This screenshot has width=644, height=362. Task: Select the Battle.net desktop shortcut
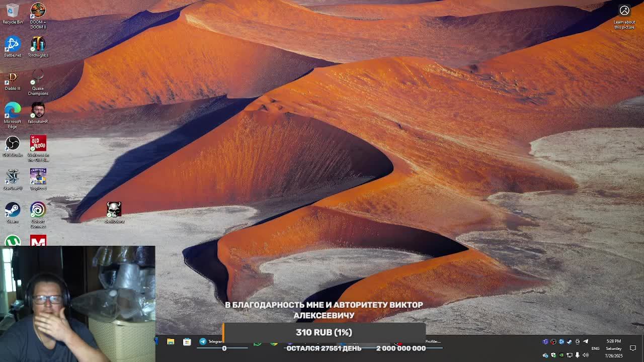13,47
